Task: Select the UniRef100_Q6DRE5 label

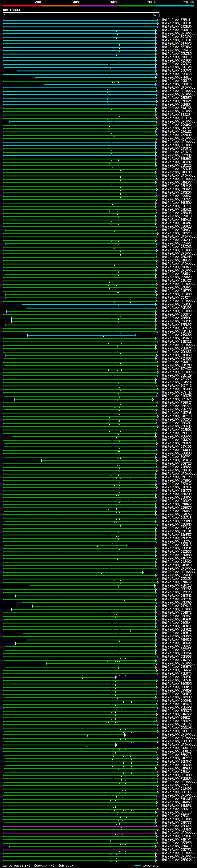Action: point(177,98)
